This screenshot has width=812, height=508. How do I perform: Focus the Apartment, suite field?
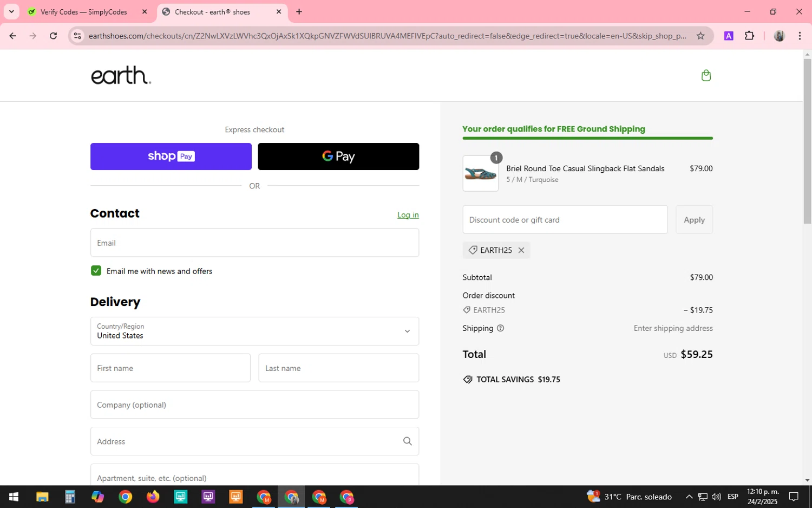[x=254, y=475]
